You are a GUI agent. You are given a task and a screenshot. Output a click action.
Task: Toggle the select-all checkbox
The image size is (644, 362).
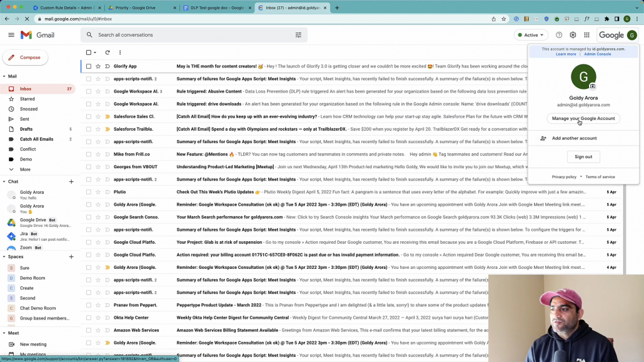coord(89,53)
